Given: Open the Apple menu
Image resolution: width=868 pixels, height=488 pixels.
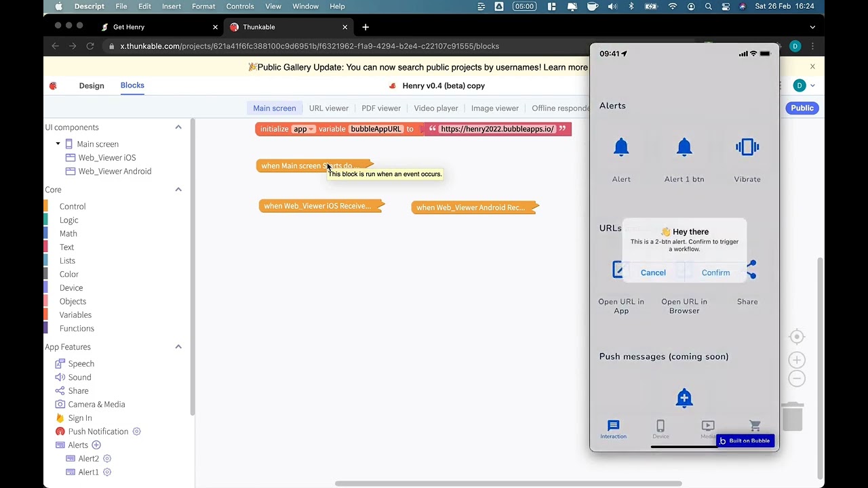Looking at the screenshot, I should [x=58, y=6].
